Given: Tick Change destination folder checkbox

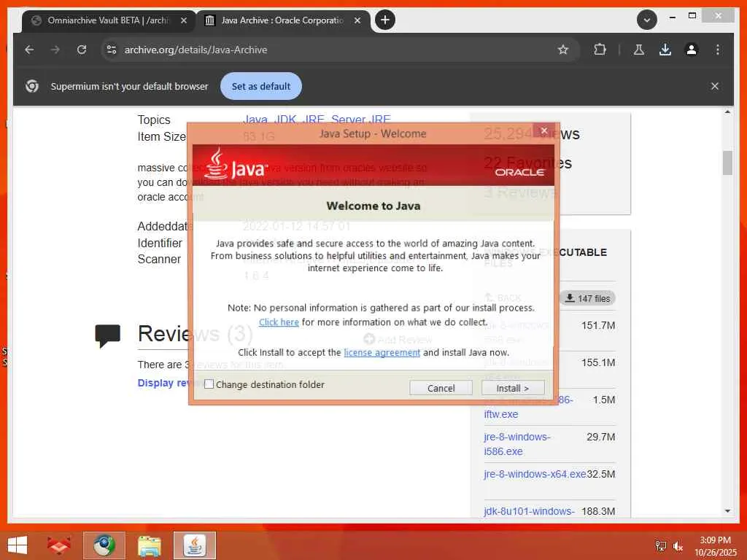Looking at the screenshot, I should pos(209,384).
